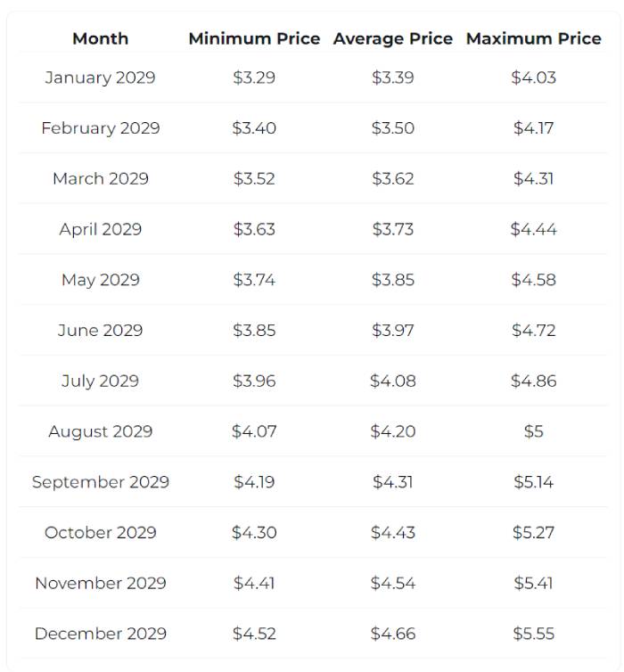This screenshot has height=672, width=624.
Task: Click the Minimum Price column header
Action: pos(254,38)
